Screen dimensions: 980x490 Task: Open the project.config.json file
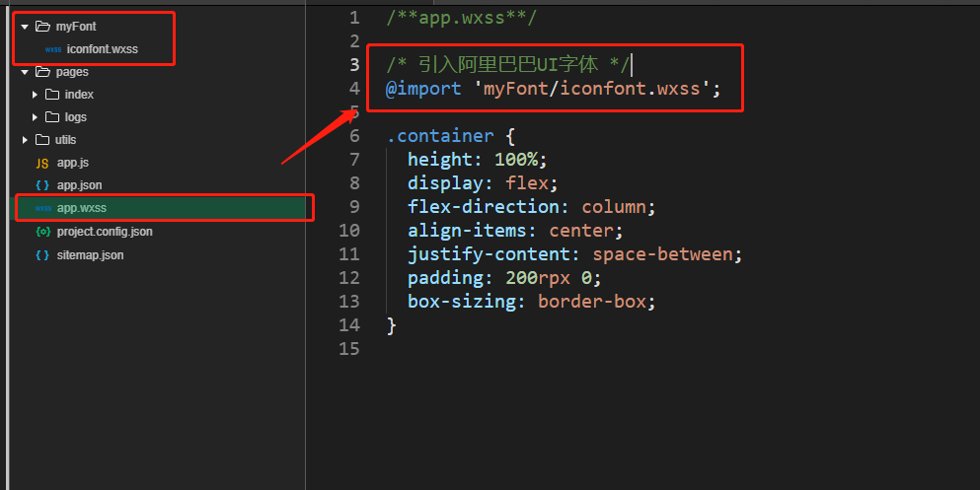tap(105, 232)
